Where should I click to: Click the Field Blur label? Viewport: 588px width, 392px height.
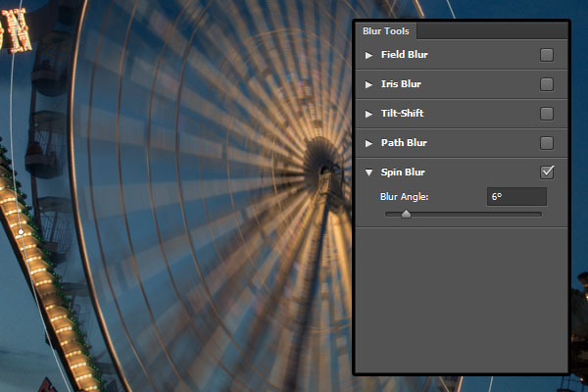click(x=404, y=55)
